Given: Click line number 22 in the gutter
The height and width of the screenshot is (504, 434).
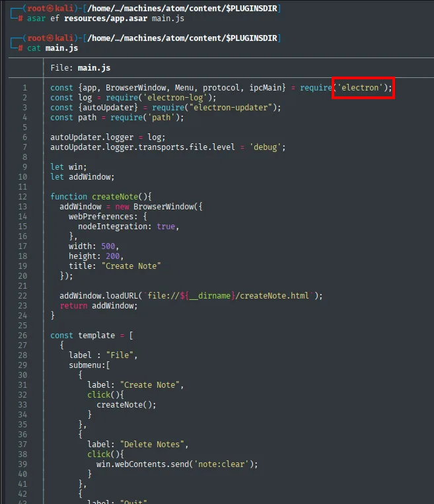Looking at the screenshot, I should click(22, 296).
